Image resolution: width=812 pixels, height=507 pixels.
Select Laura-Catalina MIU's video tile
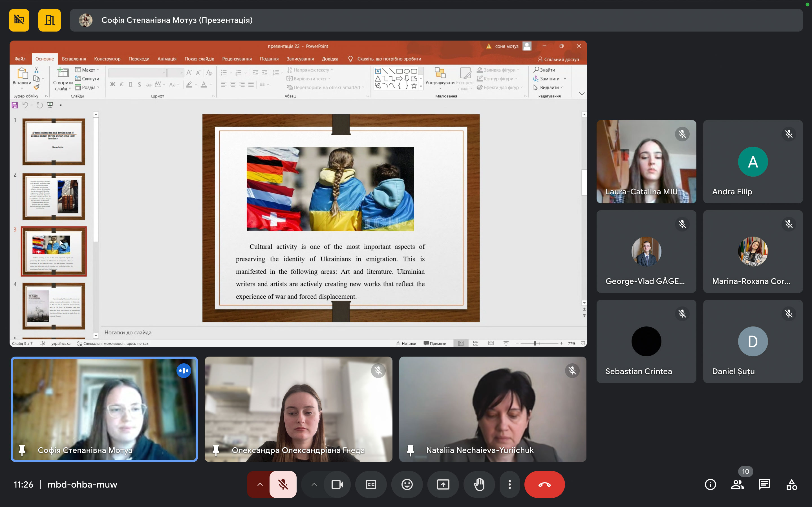tap(646, 161)
